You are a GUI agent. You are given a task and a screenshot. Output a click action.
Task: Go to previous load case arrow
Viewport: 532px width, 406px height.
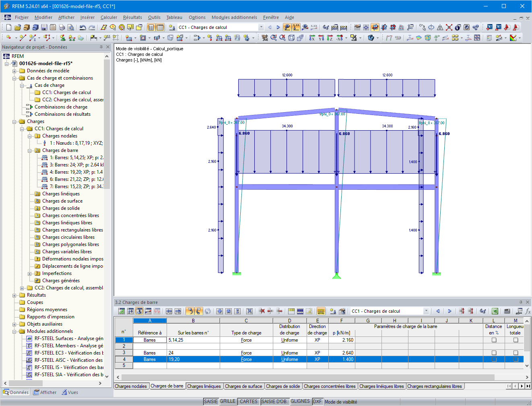(x=270, y=27)
